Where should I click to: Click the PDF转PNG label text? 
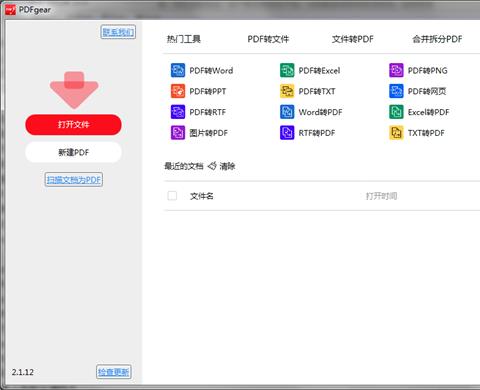(427, 71)
